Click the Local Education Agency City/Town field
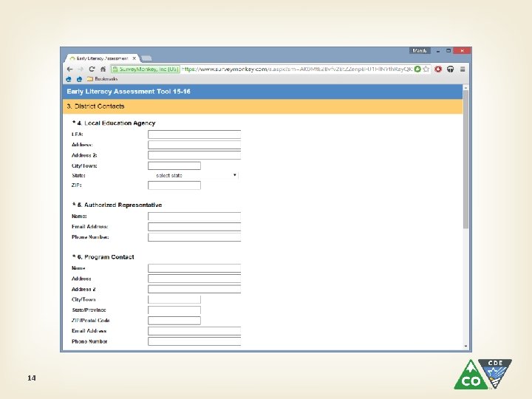Screen dimensions: 532x399 (174, 166)
